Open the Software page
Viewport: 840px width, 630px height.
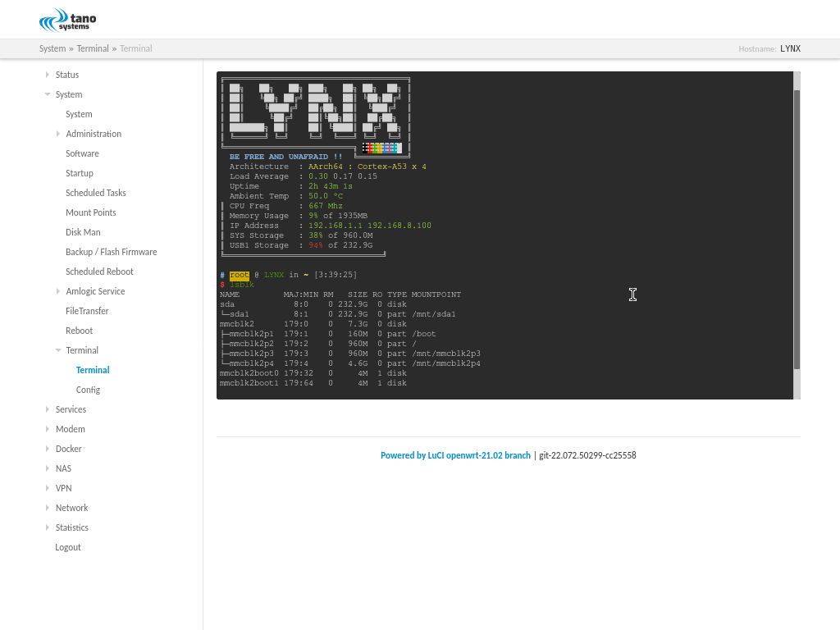[82, 153]
